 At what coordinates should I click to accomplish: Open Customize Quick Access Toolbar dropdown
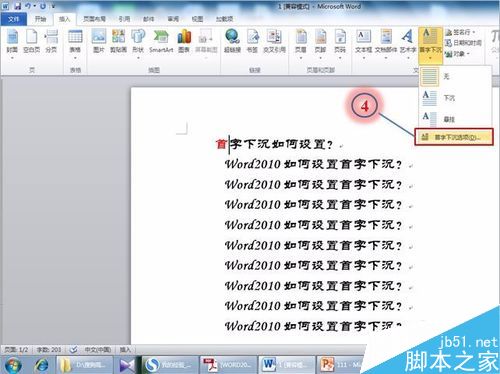(x=53, y=6)
